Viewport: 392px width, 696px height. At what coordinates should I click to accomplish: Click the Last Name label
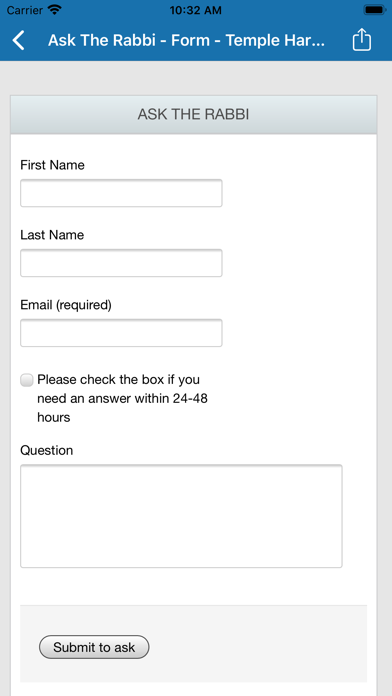(52, 235)
